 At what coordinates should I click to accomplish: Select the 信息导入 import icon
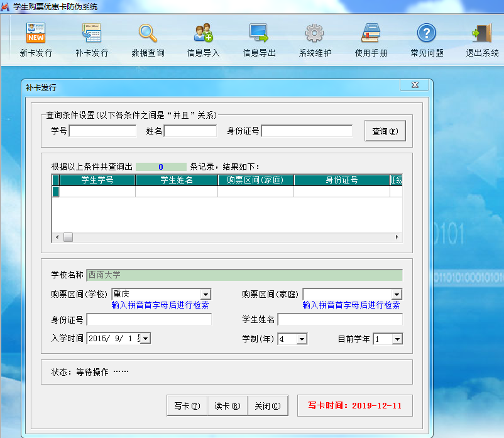pos(203,33)
